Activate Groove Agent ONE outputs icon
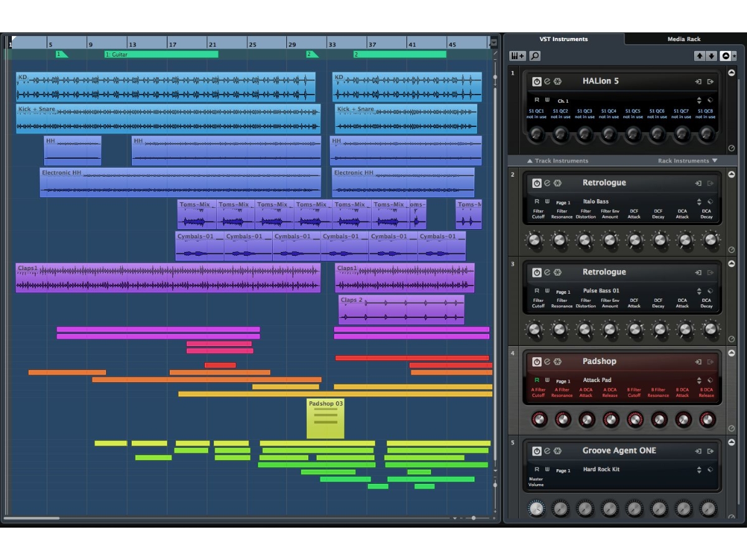The height and width of the screenshot is (560, 747). click(710, 451)
